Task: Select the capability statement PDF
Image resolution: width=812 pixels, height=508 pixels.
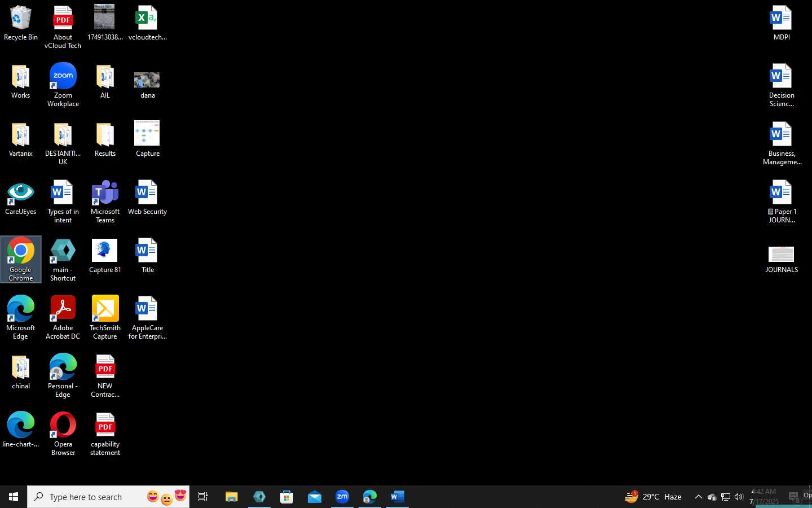Action: [x=105, y=435]
